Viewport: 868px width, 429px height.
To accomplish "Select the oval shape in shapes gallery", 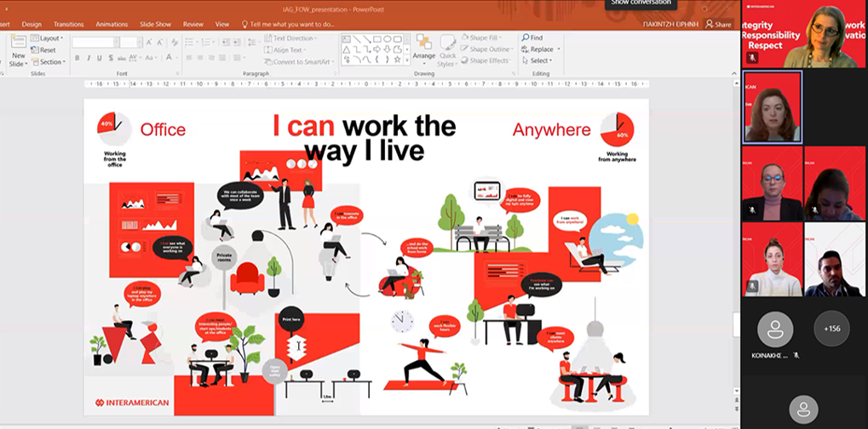I will point(388,38).
